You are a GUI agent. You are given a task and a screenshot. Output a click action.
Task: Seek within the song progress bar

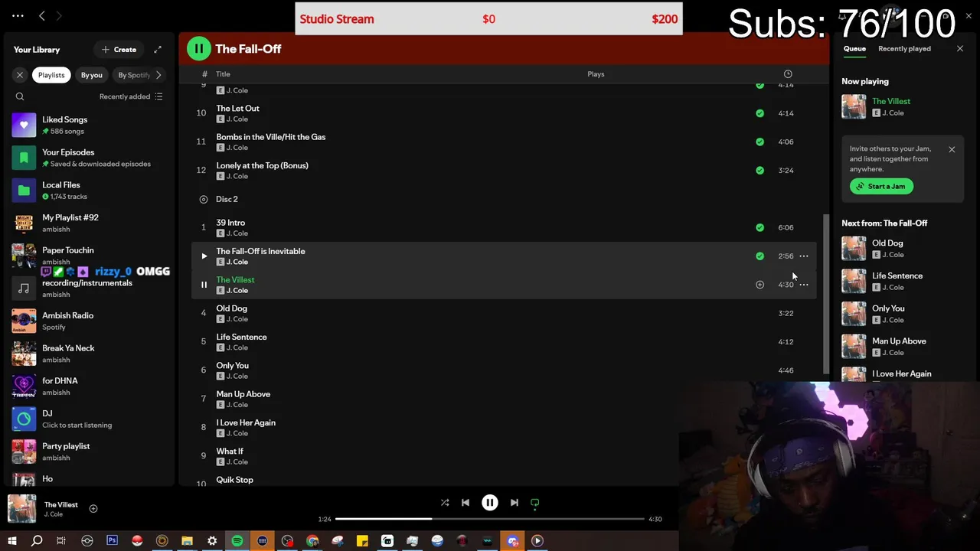pyautogui.click(x=490, y=519)
